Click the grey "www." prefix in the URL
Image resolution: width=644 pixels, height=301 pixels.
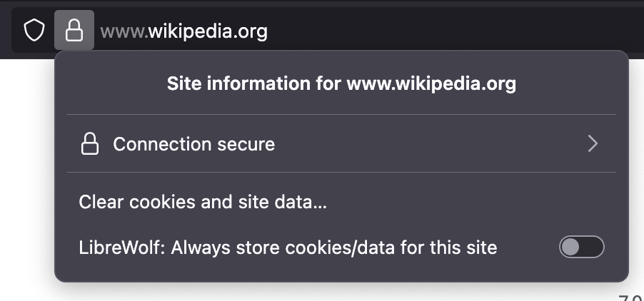click(123, 31)
